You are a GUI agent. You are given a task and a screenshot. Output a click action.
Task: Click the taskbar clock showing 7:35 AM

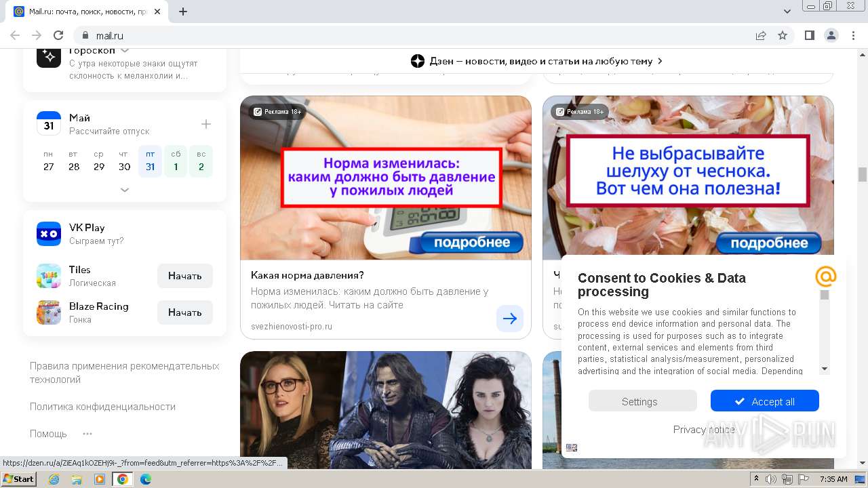(x=833, y=479)
